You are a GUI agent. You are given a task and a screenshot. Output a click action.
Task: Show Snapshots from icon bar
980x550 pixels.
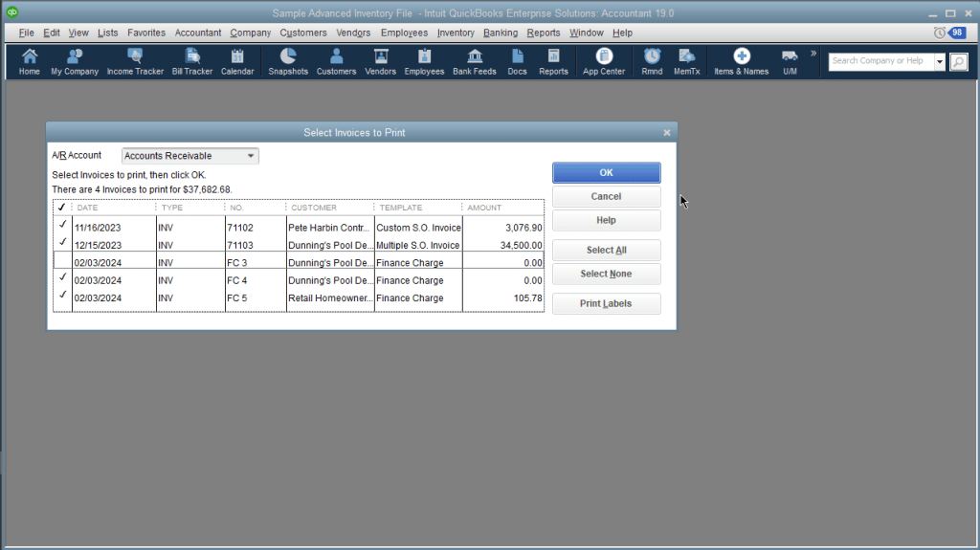288,62
